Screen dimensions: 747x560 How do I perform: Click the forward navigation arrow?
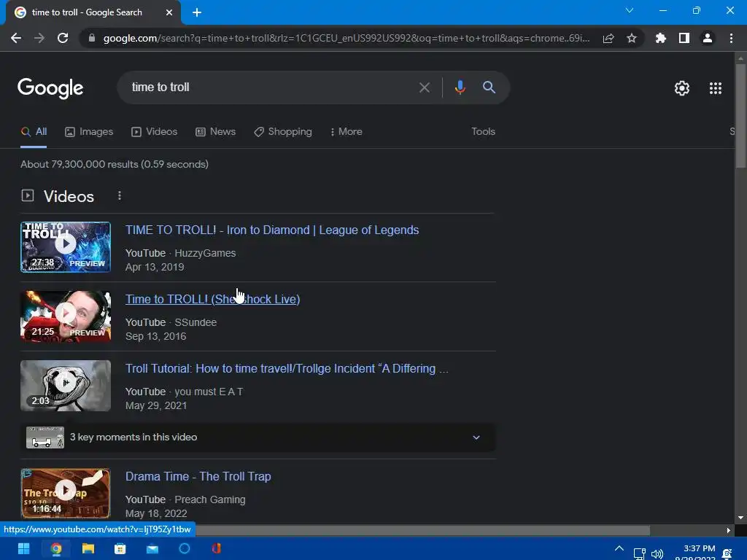pos(39,38)
